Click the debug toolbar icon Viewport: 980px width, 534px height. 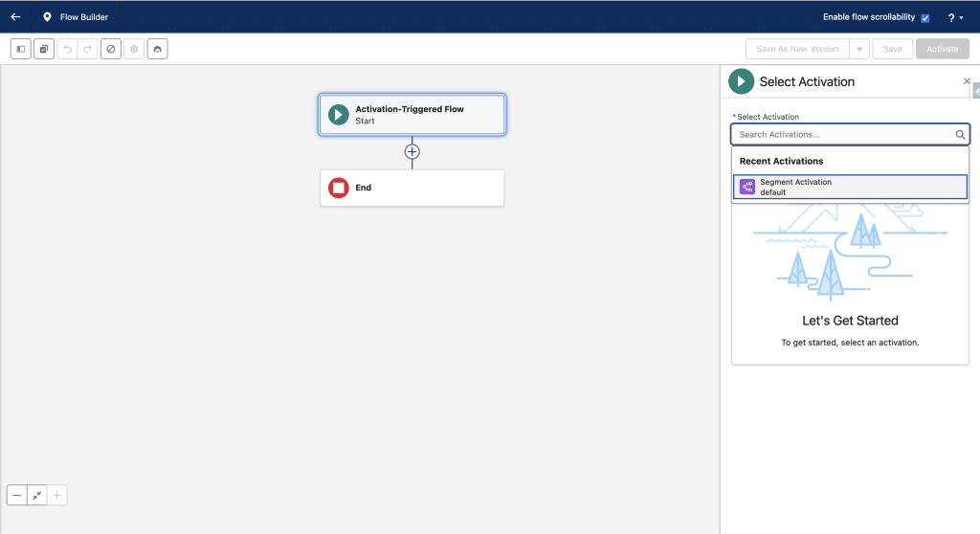[x=158, y=49]
